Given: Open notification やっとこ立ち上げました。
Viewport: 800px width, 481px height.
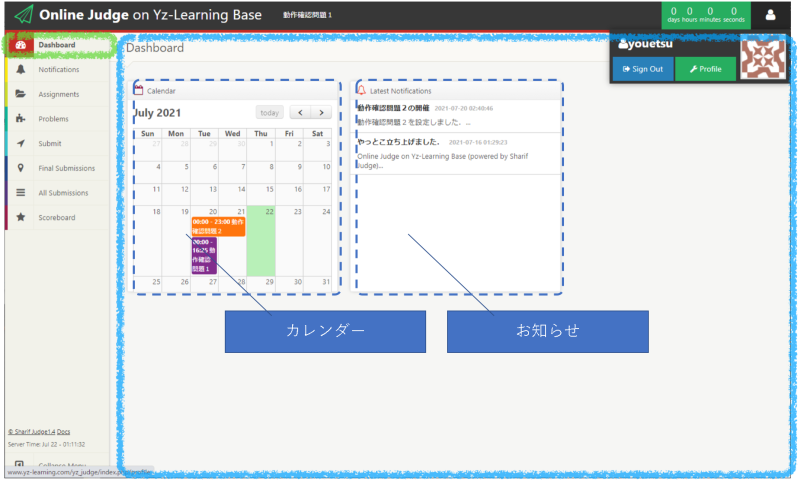Looking at the screenshot, I should click(398, 142).
